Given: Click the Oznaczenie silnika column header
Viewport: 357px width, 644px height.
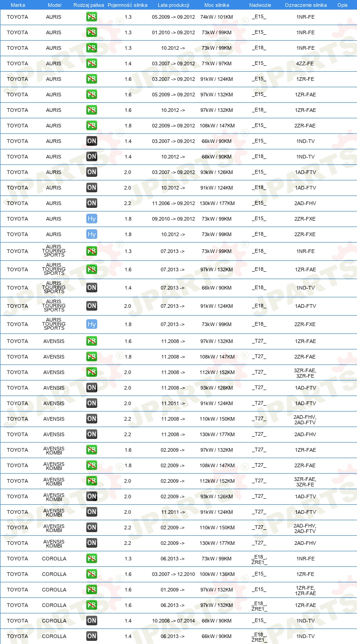Looking at the screenshot, I should tap(305, 5).
